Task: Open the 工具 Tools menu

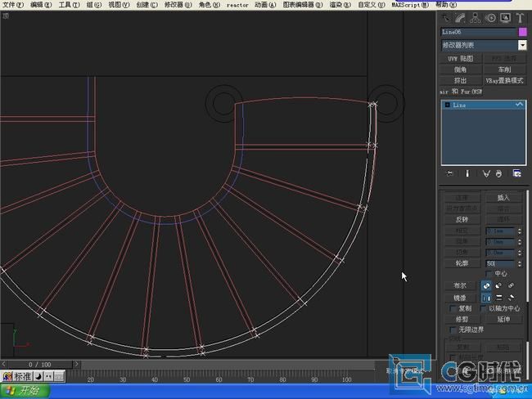Action: [69, 5]
